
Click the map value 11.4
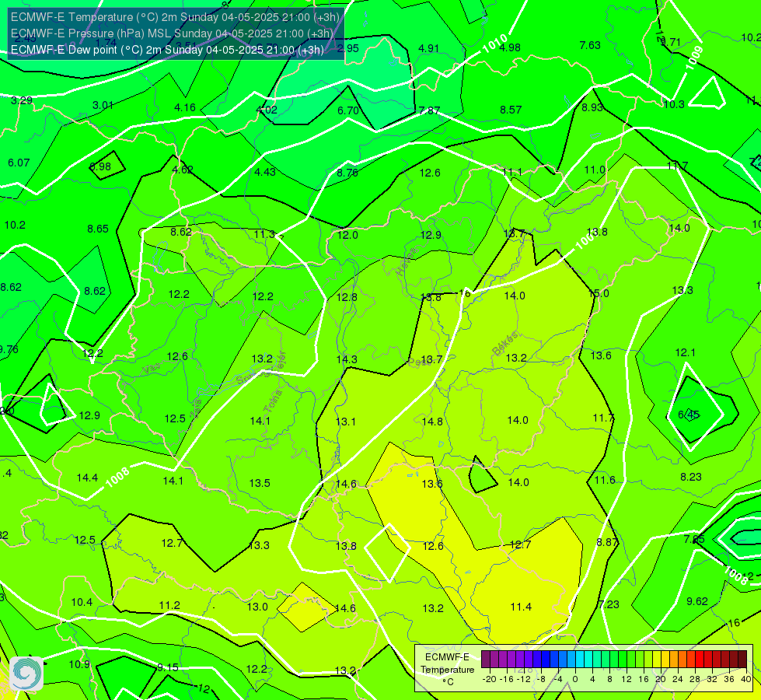click(x=521, y=607)
